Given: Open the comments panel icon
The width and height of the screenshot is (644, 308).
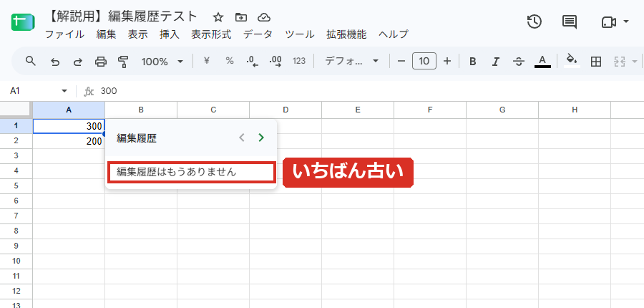Looking at the screenshot, I should pos(570,22).
